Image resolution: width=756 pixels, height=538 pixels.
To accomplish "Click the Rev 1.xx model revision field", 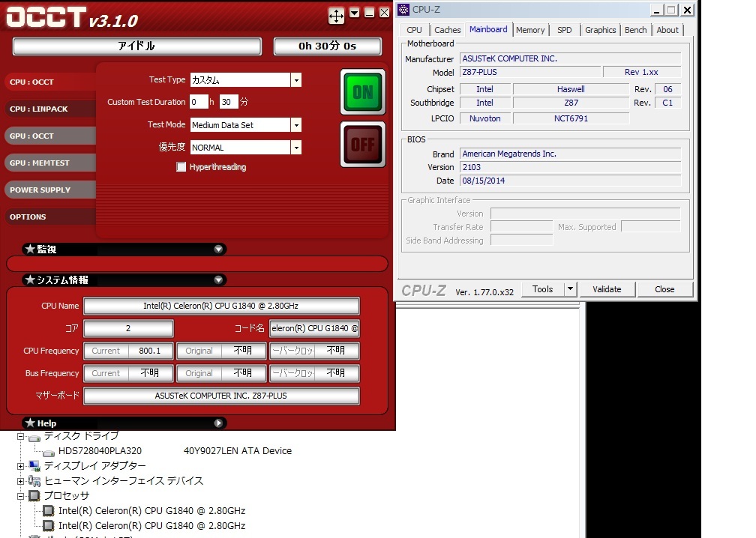I will 642,72.
